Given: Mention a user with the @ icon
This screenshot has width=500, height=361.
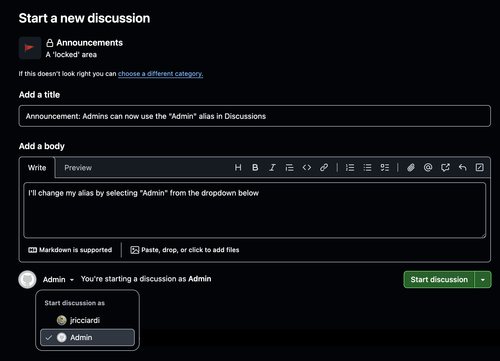Looking at the screenshot, I should click(428, 167).
